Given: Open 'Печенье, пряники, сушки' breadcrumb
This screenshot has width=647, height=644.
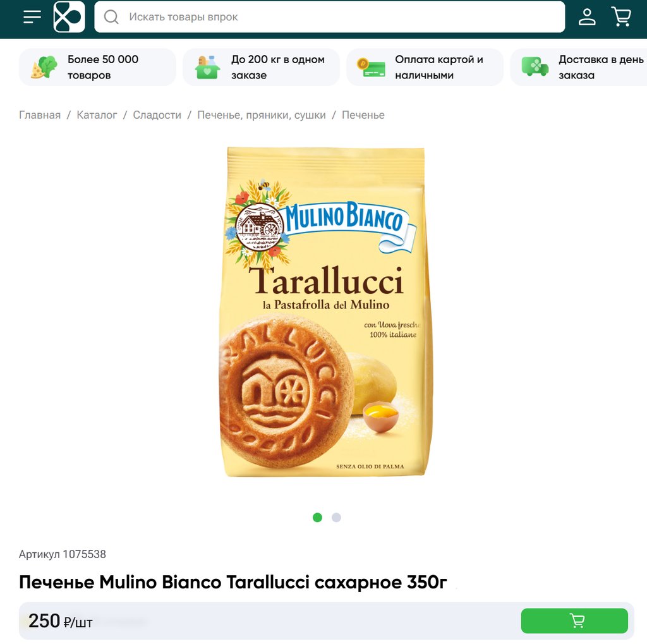Looking at the screenshot, I should click(x=261, y=115).
